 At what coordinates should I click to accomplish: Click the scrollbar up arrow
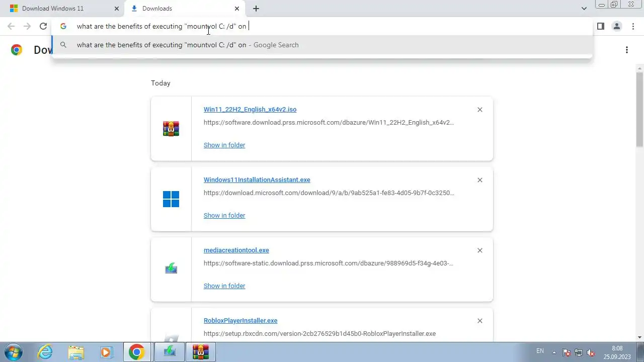[x=639, y=68]
